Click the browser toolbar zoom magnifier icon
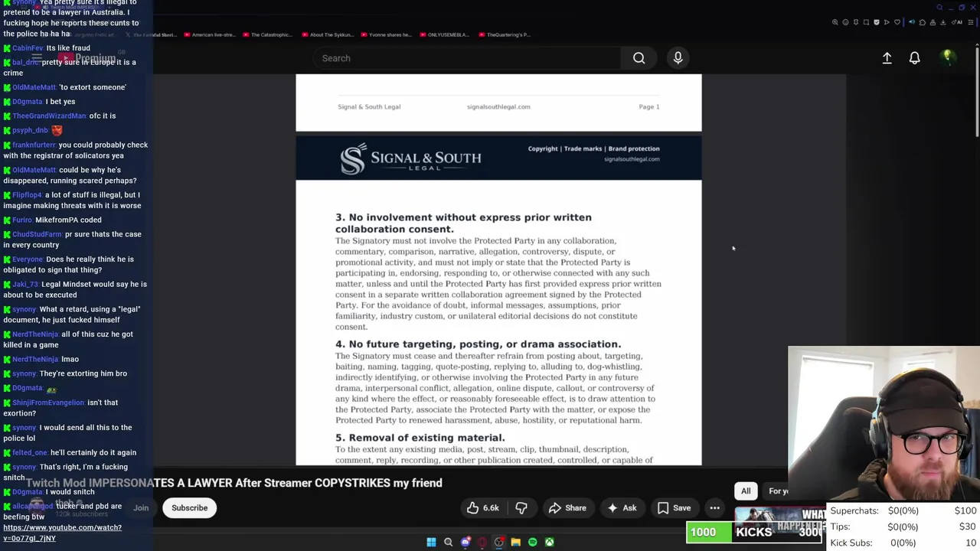This screenshot has width=980, height=551. point(835,22)
